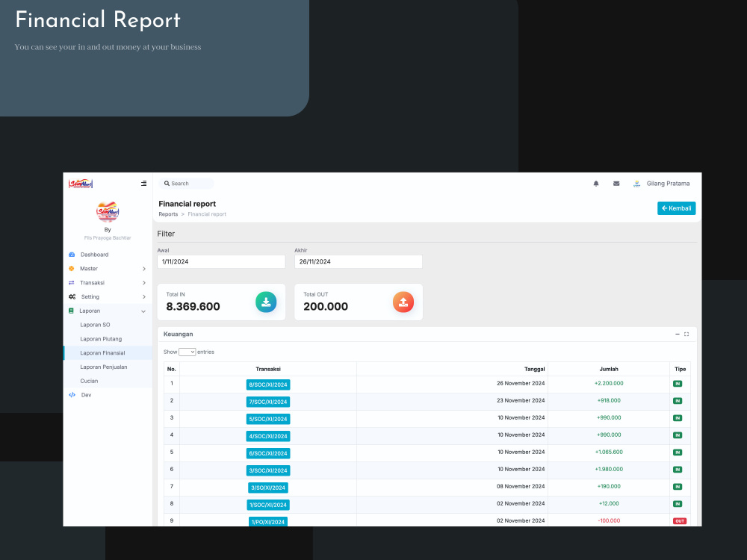747x560 pixels.
Task: Click the amount +1.065.600
Action: click(609, 452)
